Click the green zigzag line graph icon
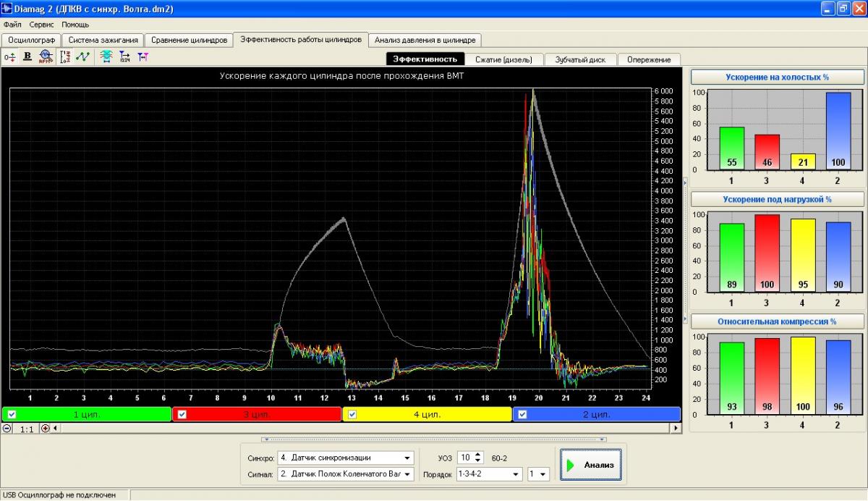The height and width of the screenshot is (501, 868). (83, 56)
